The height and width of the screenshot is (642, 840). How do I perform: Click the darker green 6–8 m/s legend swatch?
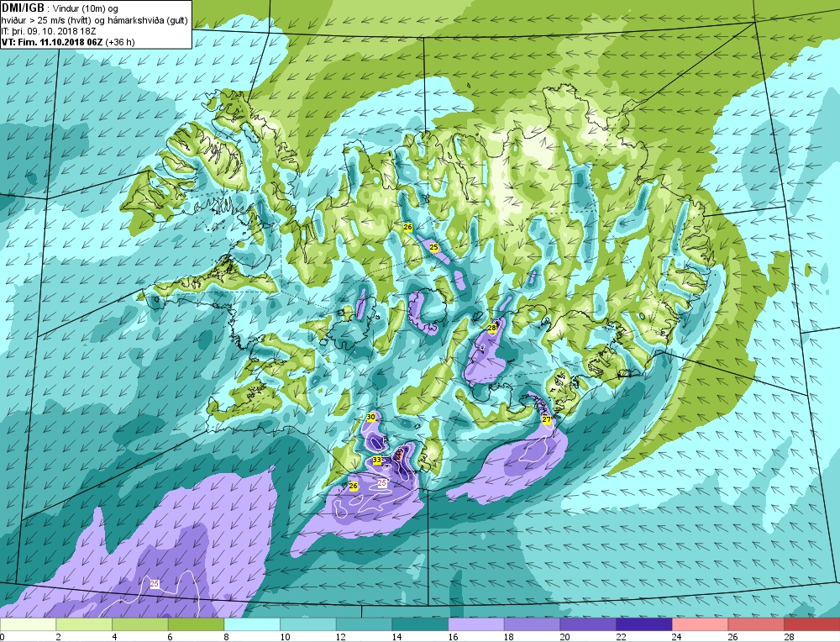click(196, 625)
